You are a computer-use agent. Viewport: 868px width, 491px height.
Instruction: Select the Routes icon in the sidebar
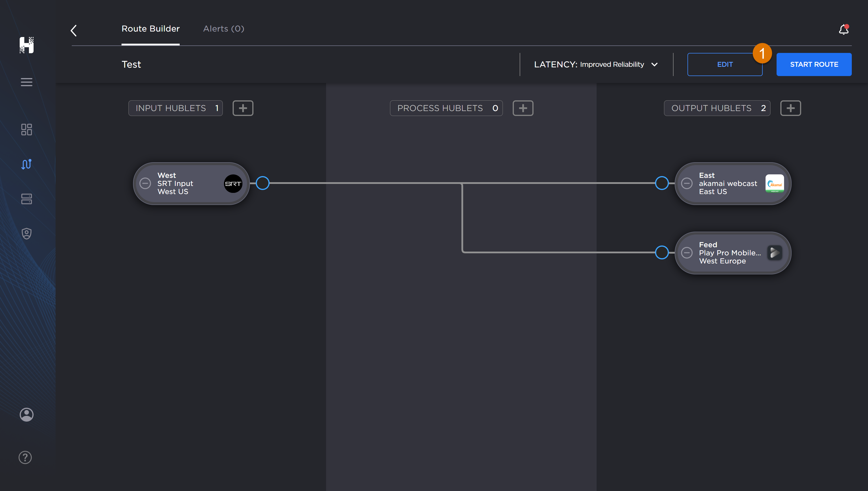26,164
